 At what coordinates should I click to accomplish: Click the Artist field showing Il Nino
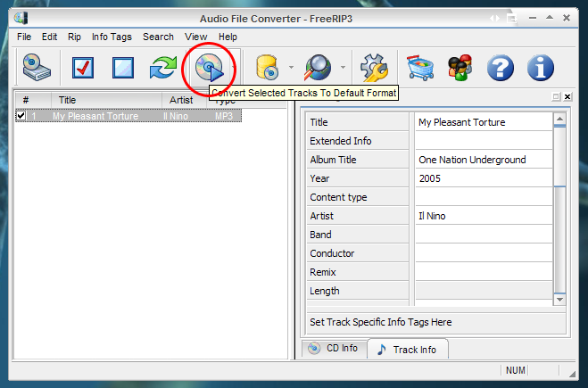484,216
